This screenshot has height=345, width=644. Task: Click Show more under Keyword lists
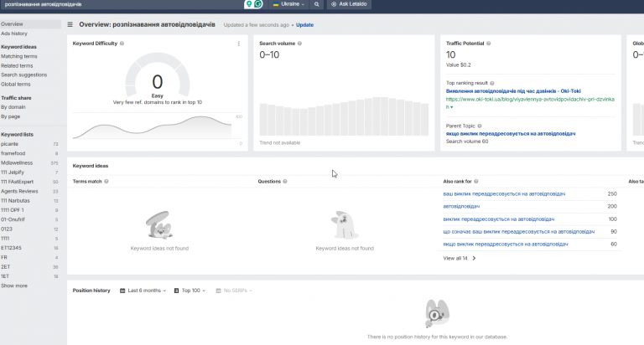pyautogui.click(x=14, y=286)
